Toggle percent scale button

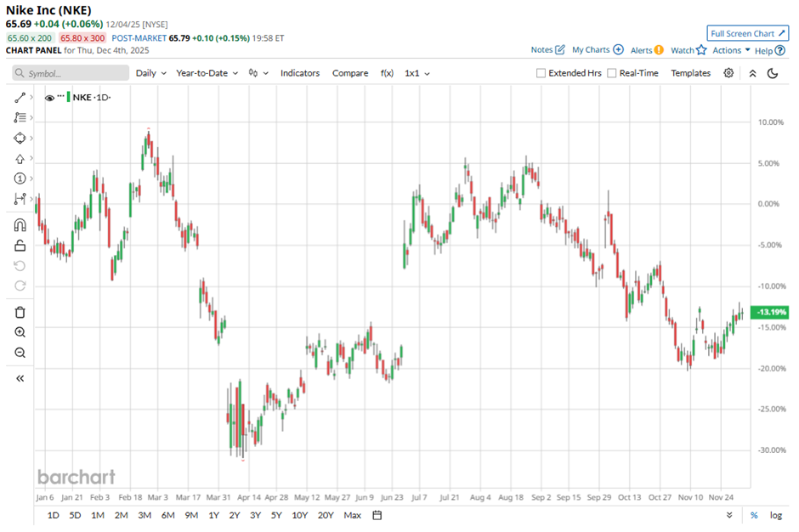point(754,515)
